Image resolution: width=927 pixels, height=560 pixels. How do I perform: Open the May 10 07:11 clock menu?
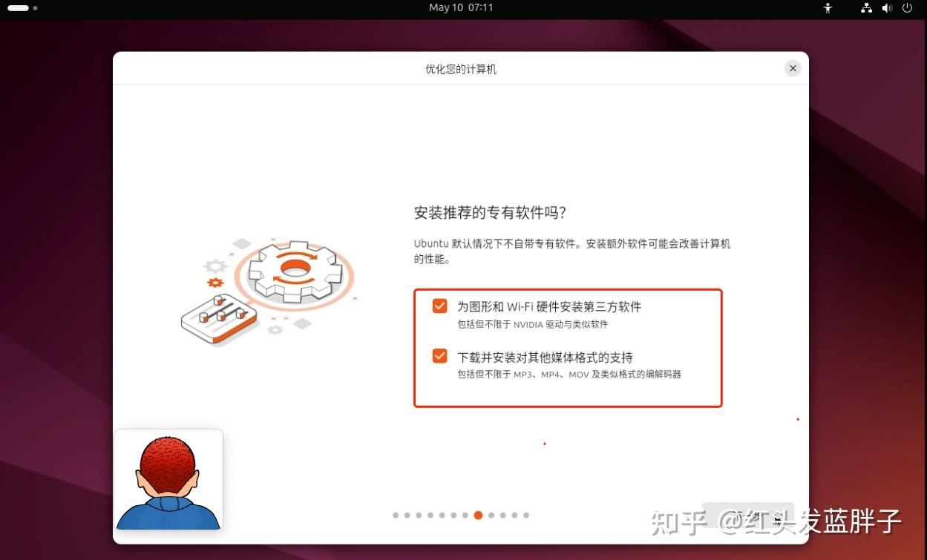coord(461,7)
